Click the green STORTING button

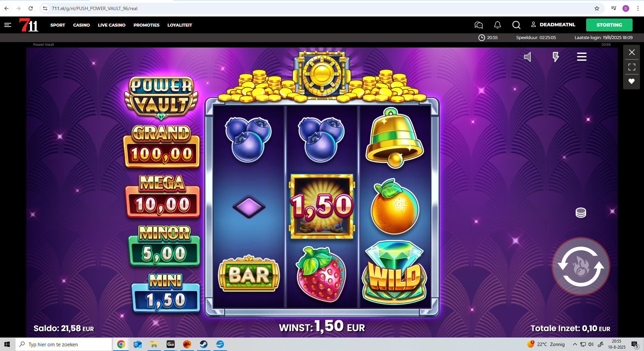coord(609,25)
